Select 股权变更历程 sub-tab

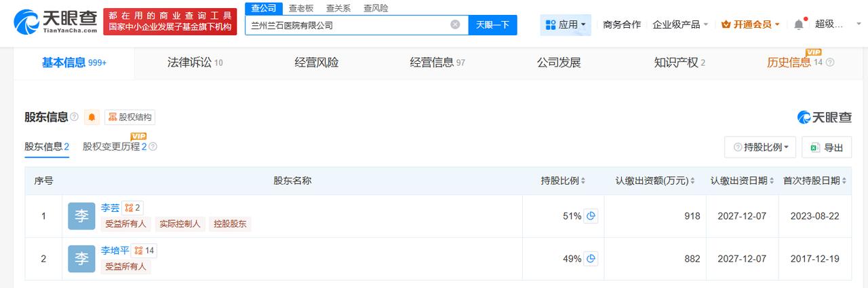115,147
